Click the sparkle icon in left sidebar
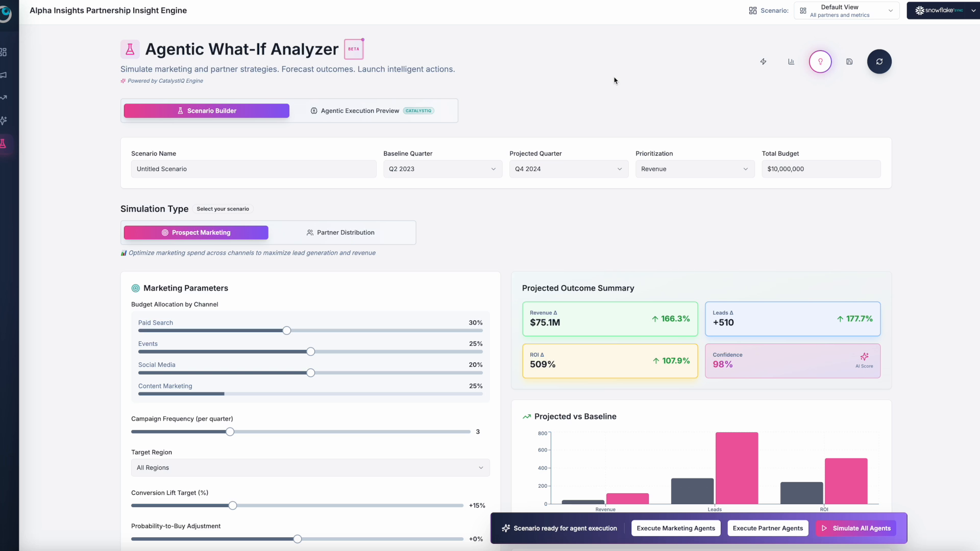The height and width of the screenshot is (551, 980). (x=4, y=120)
